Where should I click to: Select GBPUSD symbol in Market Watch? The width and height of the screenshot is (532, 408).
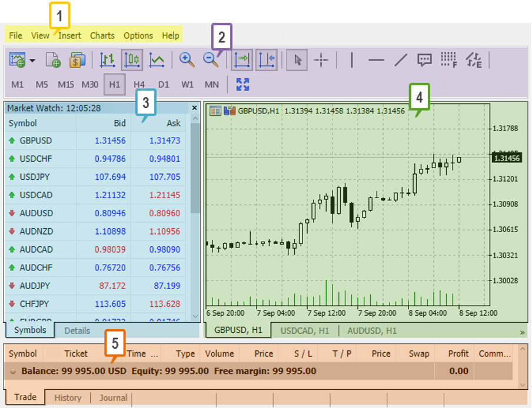[x=35, y=141]
